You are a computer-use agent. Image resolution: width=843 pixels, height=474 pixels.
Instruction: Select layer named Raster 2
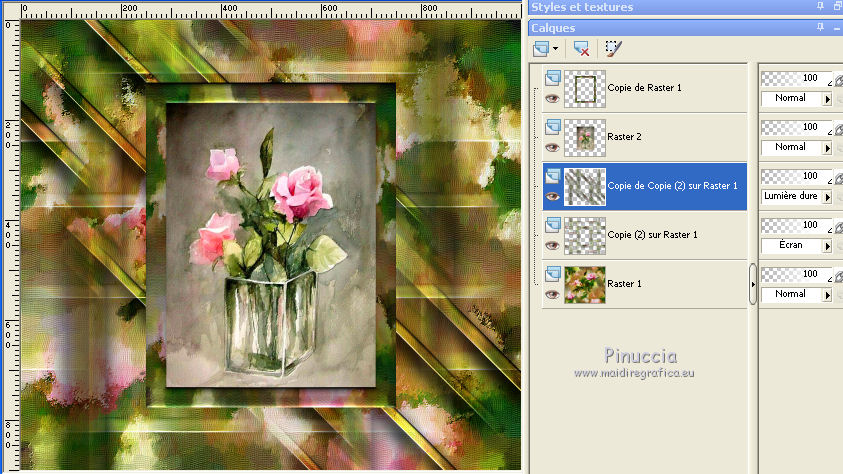(624, 137)
